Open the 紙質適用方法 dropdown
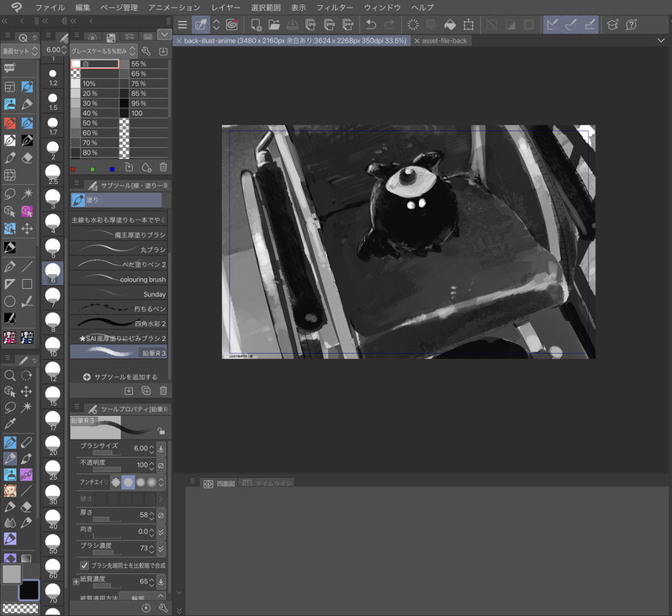The image size is (672, 616). pyautogui.click(x=142, y=597)
